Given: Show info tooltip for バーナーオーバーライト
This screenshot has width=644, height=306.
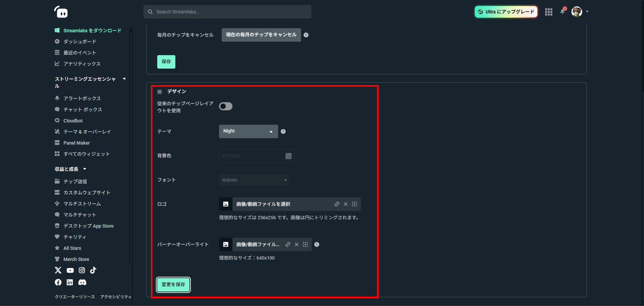Looking at the screenshot, I should pyautogui.click(x=317, y=244).
